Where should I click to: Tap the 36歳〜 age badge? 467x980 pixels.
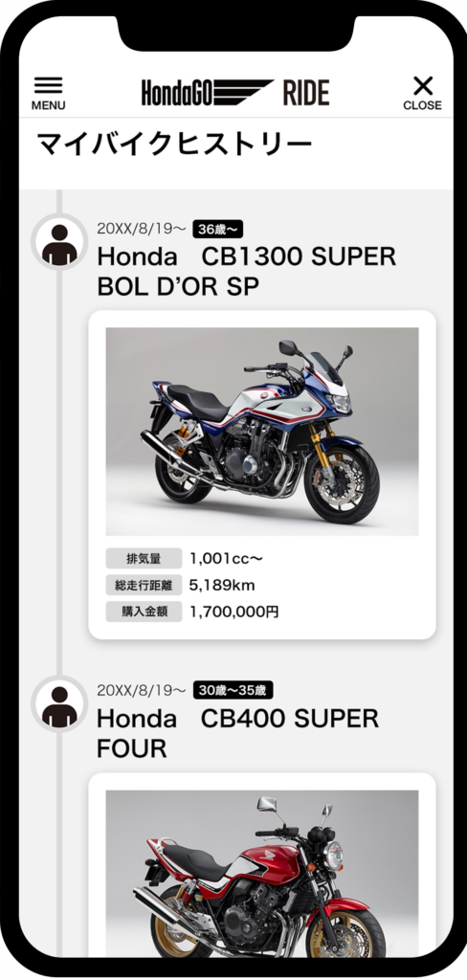click(217, 229)
